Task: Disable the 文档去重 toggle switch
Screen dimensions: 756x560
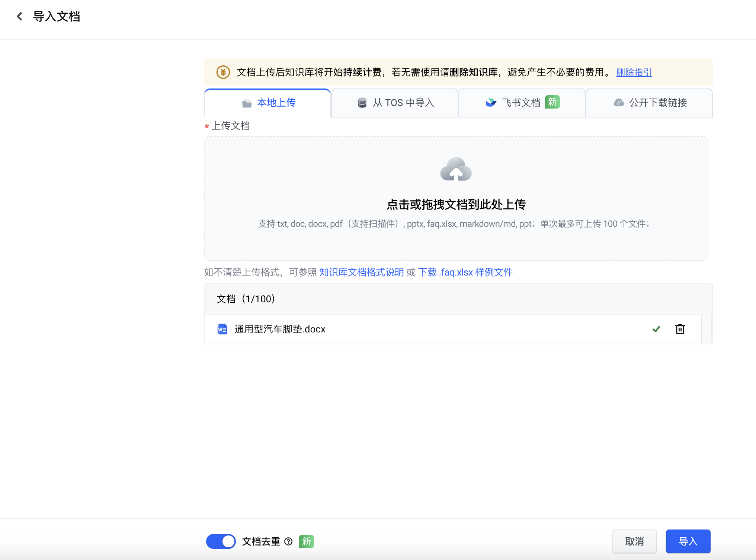Action: 221,541
